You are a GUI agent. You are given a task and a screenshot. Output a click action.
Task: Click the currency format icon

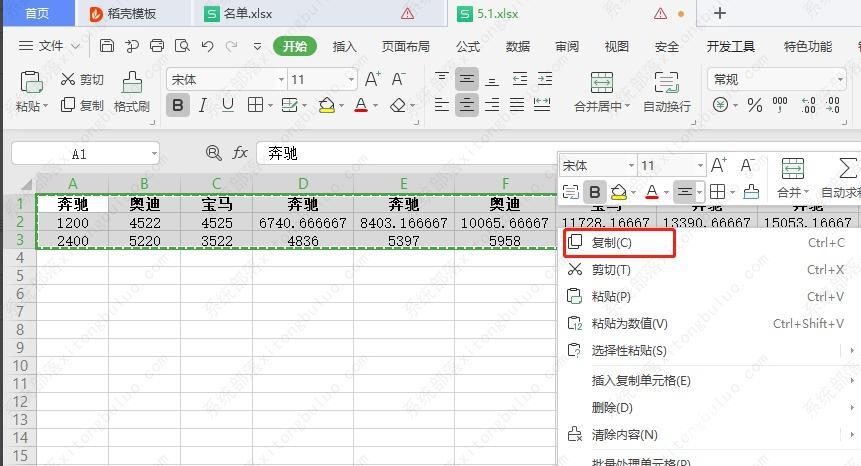coord(720,105)
